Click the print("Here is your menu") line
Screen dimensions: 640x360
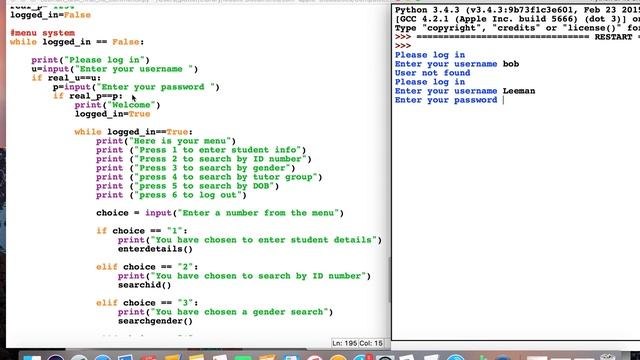(166, 141)
